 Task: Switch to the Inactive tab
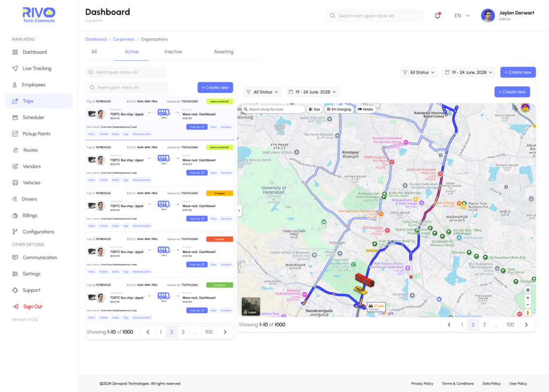point(173,52)
